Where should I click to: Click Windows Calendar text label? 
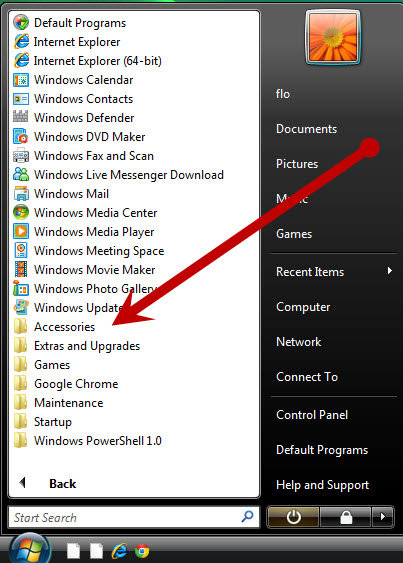[x=83, y=80]
